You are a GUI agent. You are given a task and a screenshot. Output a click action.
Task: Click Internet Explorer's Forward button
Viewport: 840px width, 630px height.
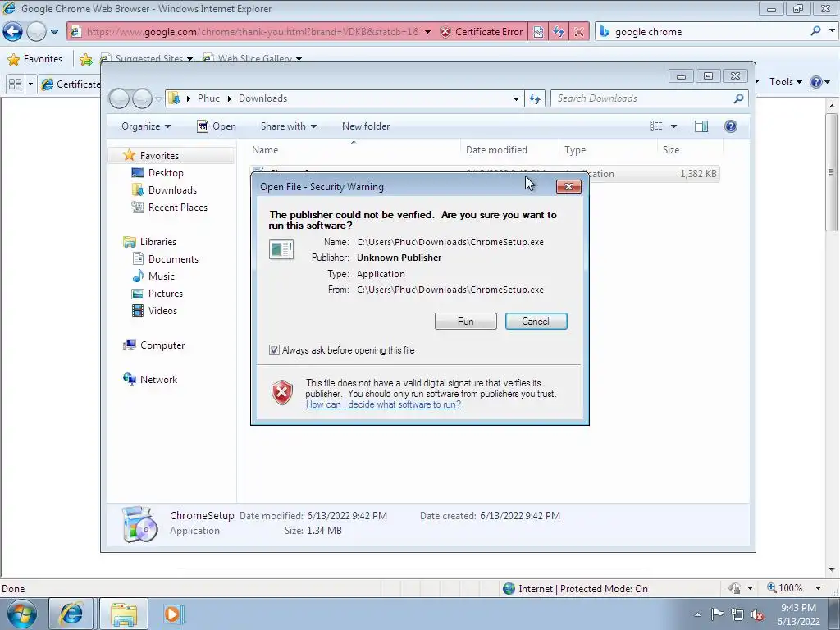pyautogui.click(x=36, y=32)
